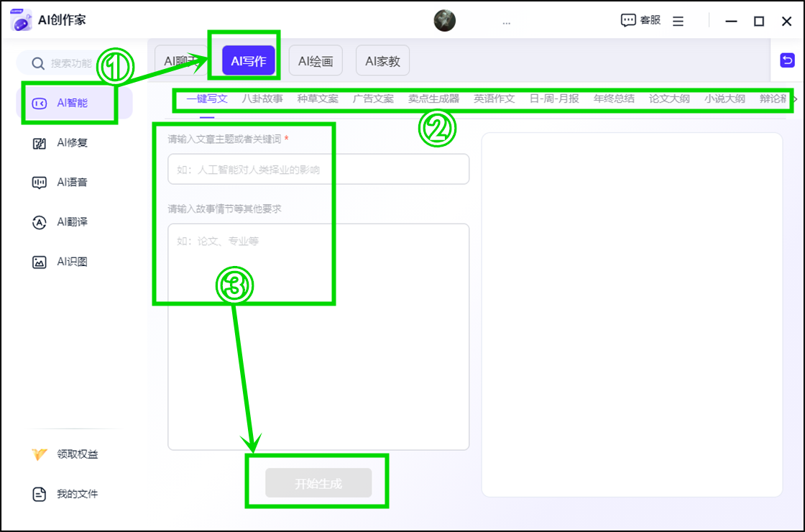Switch to the AI绘画 tab
This screenshot has width=805, height=532.
tap(316, 61)
